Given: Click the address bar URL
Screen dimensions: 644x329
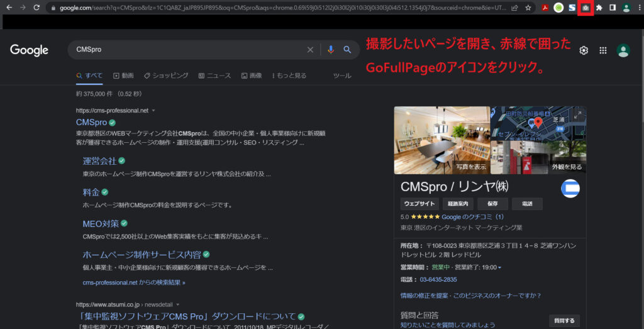Looking at the screenshot, I should pos(283,8).
